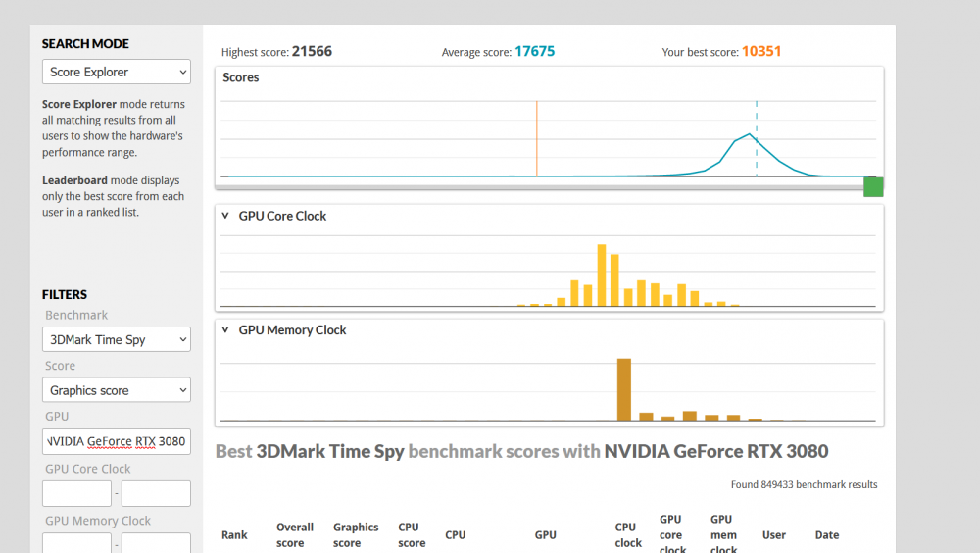Click the tallest bar in GPU Memory Clock histogram
Screen dimensions: 980x553
tap(623, 389)
